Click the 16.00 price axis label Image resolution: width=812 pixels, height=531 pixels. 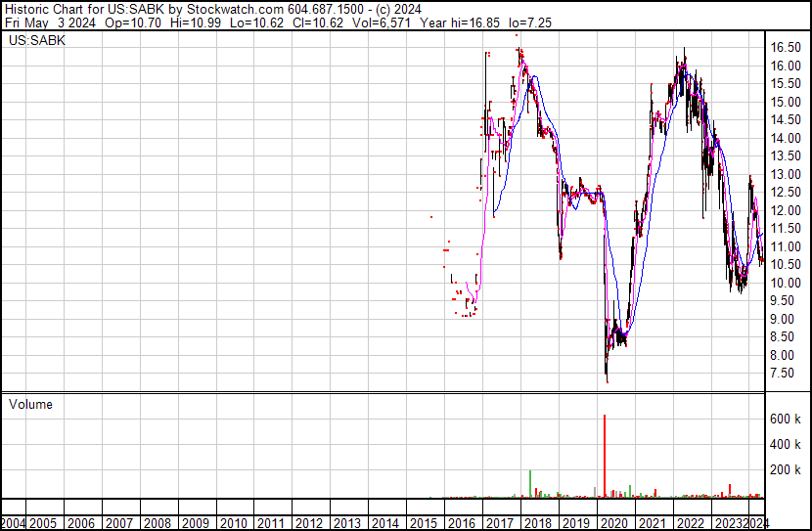click(786, 66)
